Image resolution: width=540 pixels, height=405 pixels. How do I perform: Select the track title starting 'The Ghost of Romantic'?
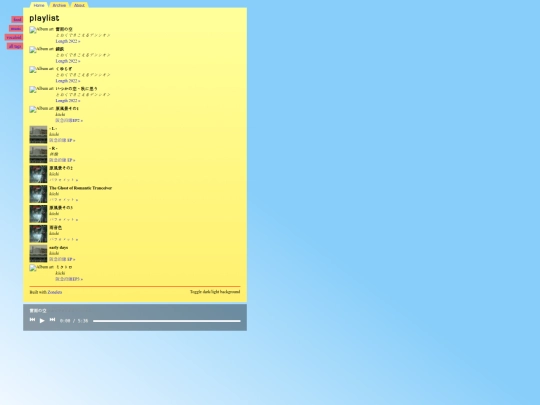coord(81,188)
